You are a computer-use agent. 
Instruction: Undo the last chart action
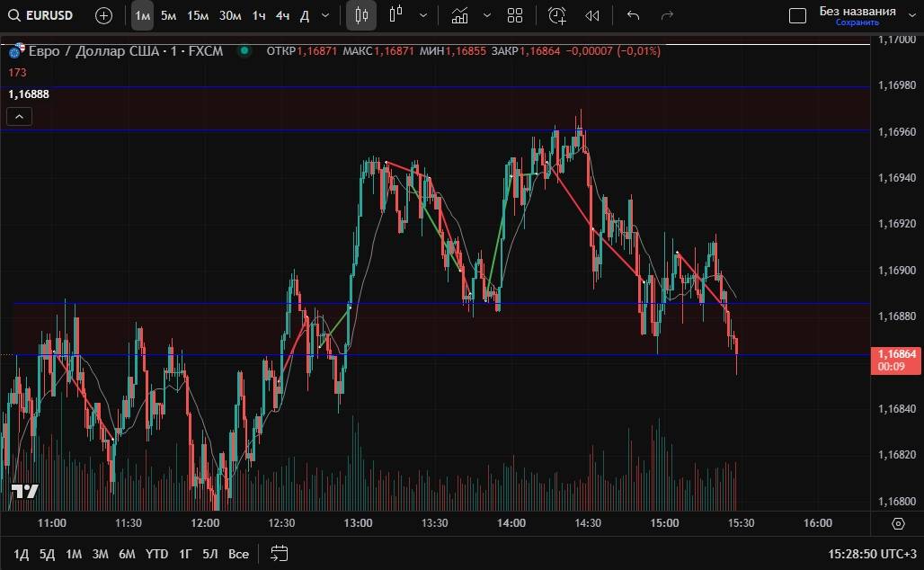[634, 15]
